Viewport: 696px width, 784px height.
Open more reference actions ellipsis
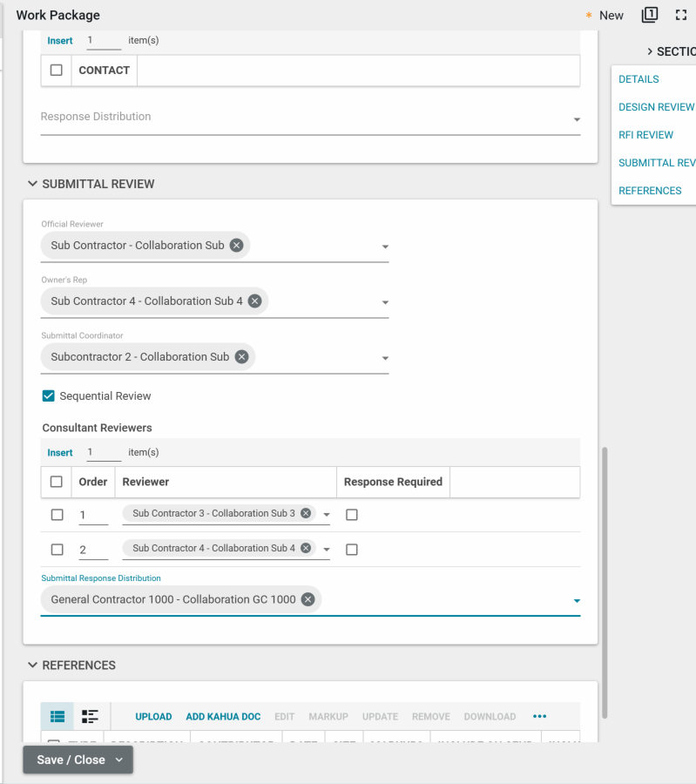539,717
